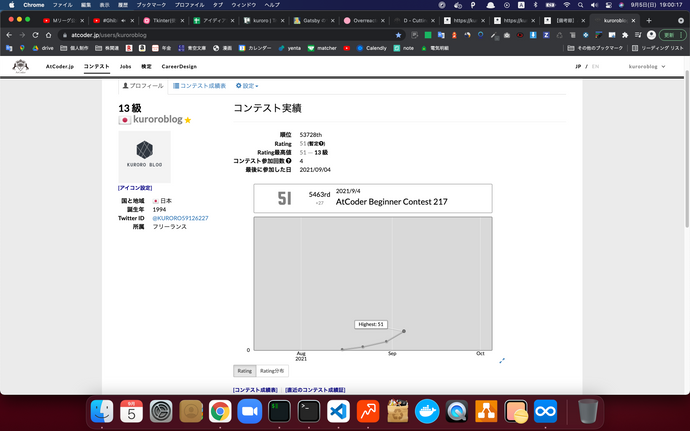This screenshot has width=690, height=431.
Task: Open the コンテスト nav item
Action: [x=96, y=66]
